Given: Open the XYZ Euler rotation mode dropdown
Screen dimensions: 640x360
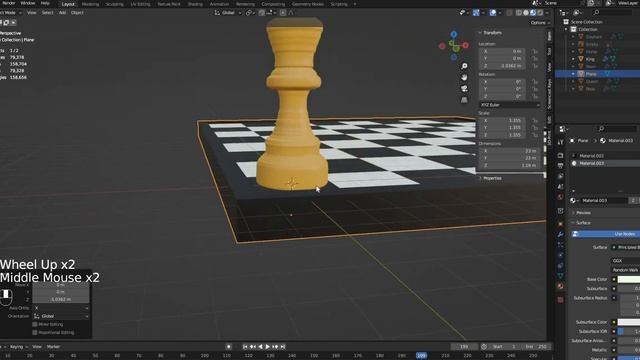Looking at the screenshot, I should pos(510,105).
